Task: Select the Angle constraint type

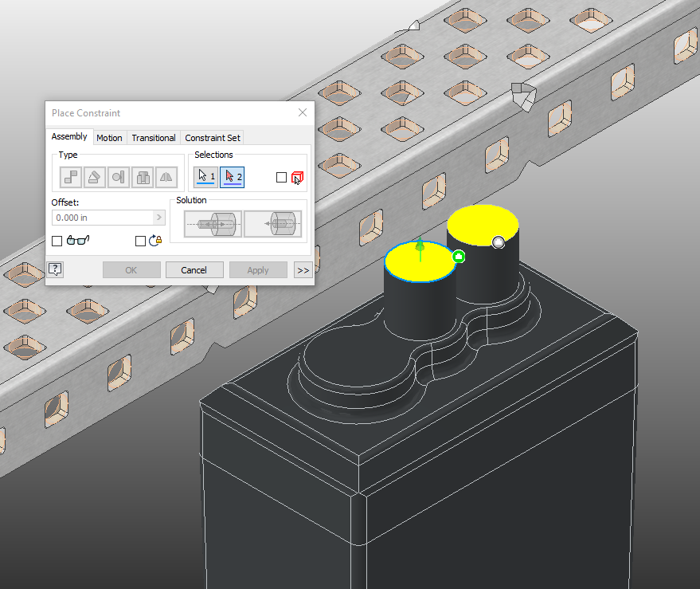Action: pos(95,178)
